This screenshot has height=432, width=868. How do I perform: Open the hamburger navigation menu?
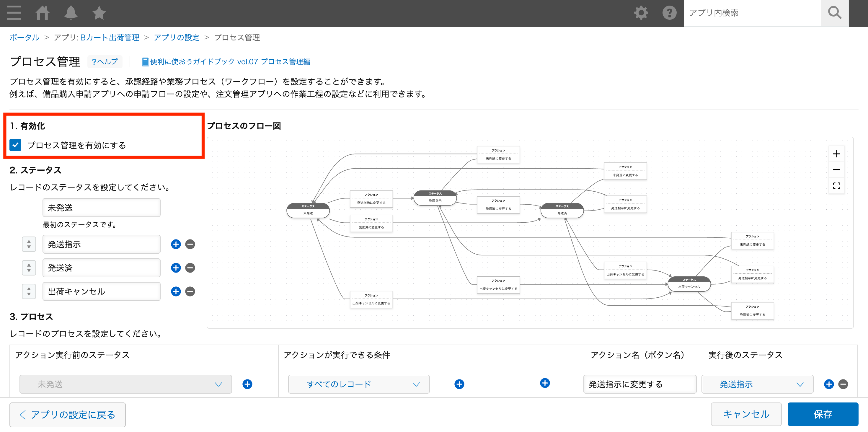[x=14, y=13]
